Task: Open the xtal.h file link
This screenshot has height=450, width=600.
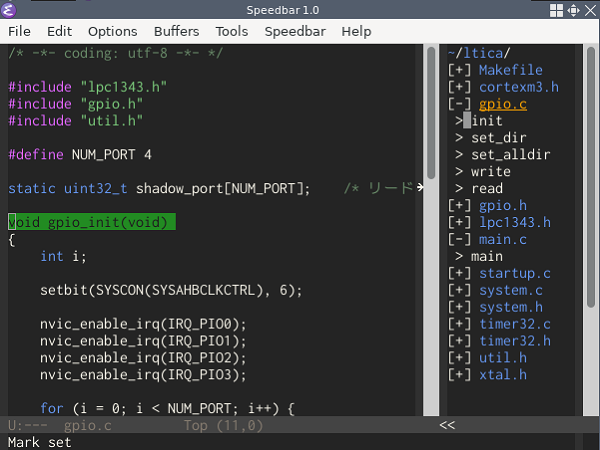Action: [x=502, y=375]
